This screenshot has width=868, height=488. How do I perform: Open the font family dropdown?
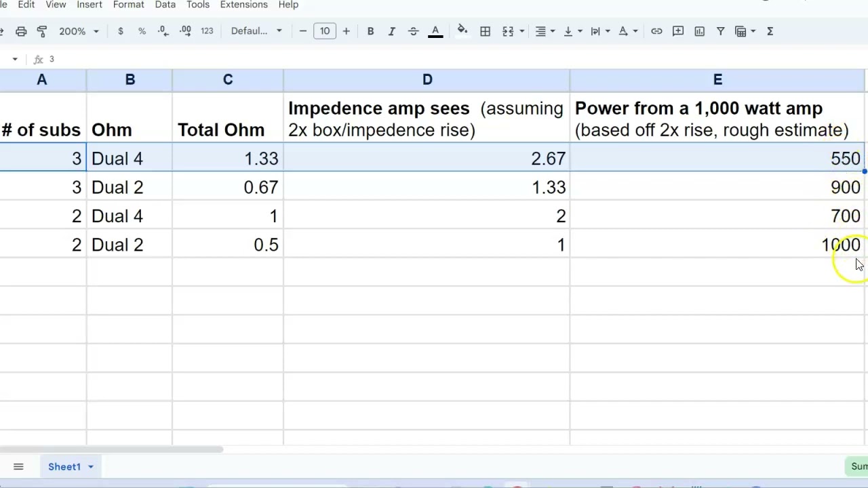click(256, 31)
